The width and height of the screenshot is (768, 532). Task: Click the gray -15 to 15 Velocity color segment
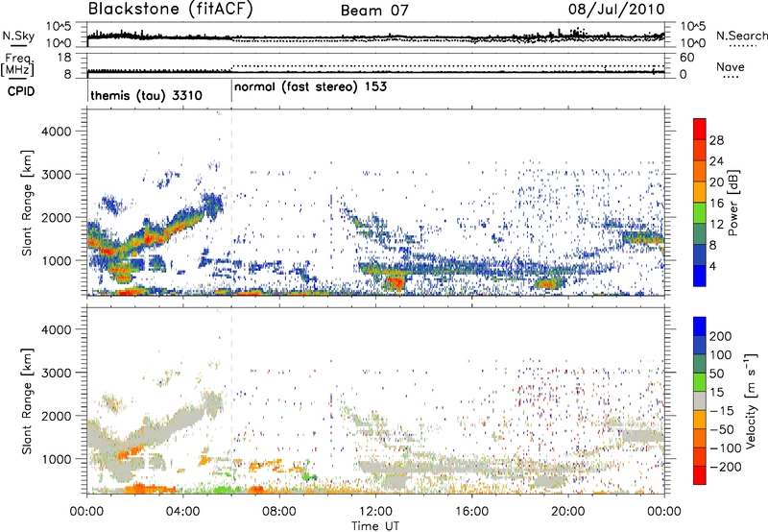pyautogui.click(x=700, y=400)
